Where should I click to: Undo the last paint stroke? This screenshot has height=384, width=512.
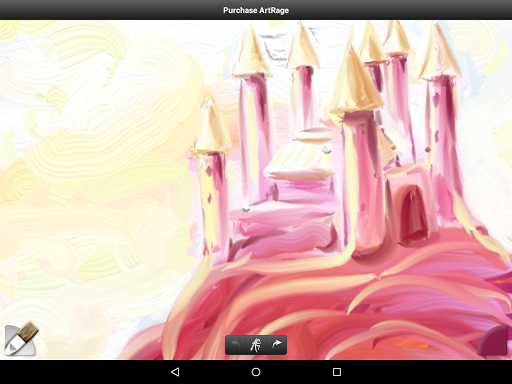coord(235,344)
